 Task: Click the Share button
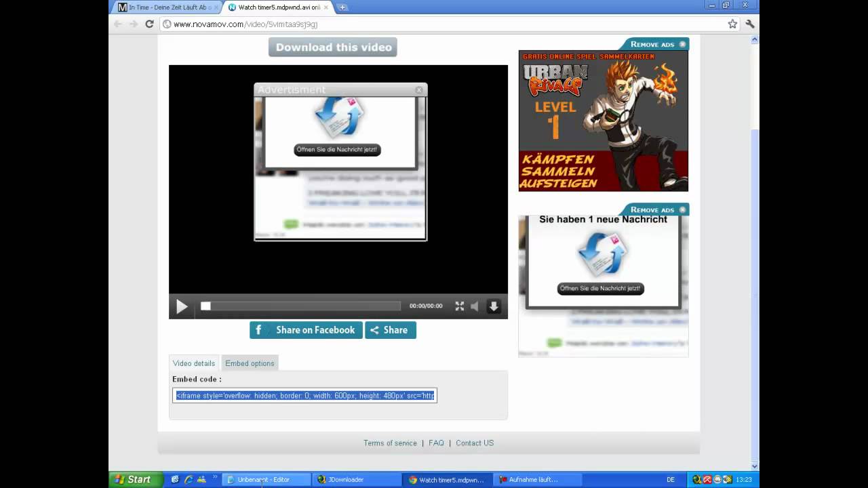coord(391,330)
